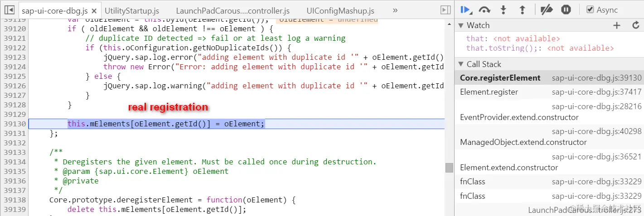The width and height of the screenshot is (644, 216).
Task: Step into next function call
Action: [x=504, y=10]
